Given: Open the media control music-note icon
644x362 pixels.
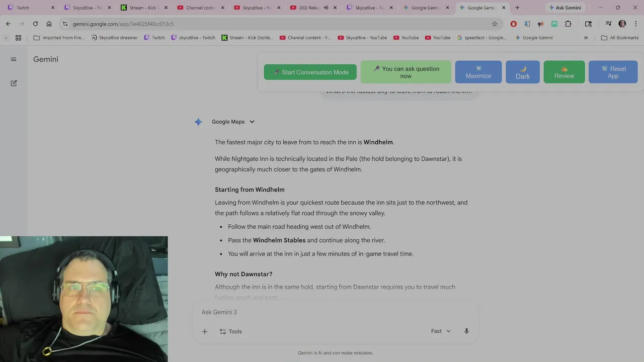Looking at the screenshot, I should [608, 24].
